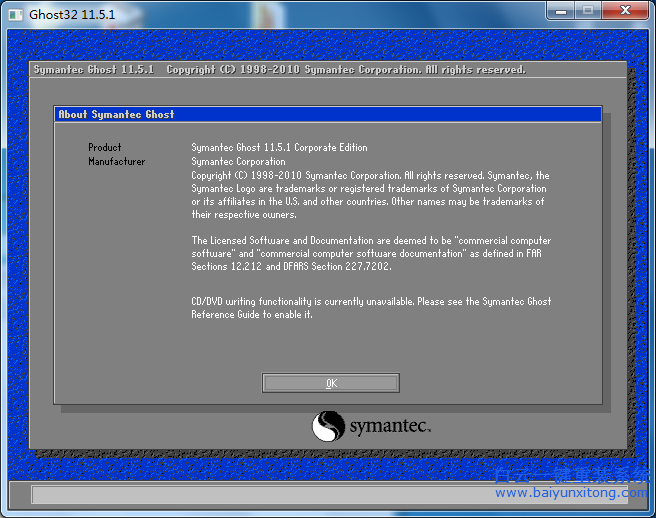This screenshot has height=518, width=656.
Task: Click the symantec wordmark beside the logo
Action: (x=390, y=428)
